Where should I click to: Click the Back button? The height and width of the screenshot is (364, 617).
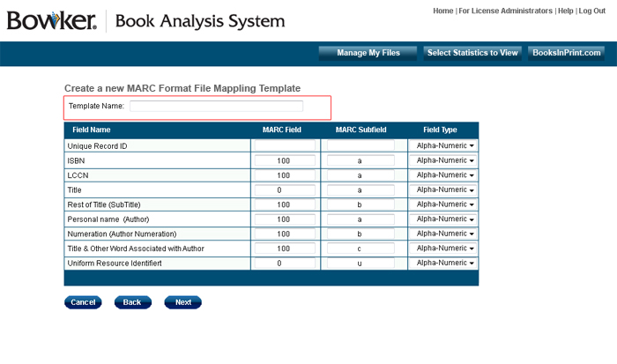[x=132, y=302]
